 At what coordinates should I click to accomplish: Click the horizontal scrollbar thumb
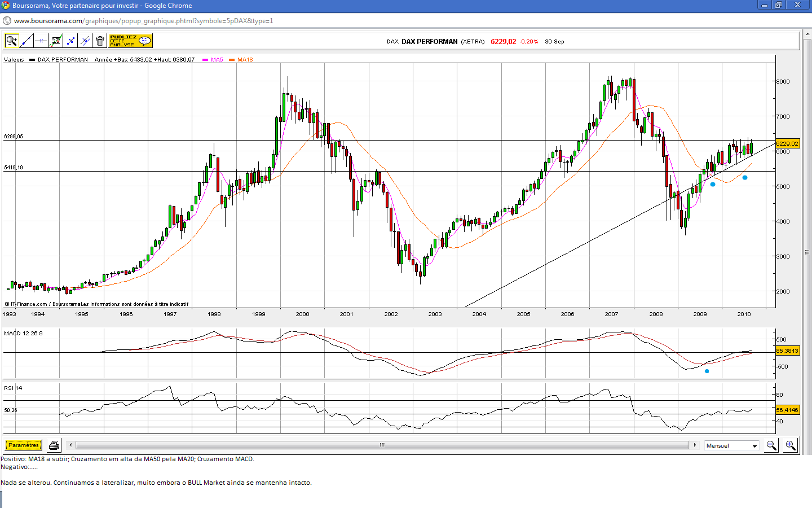tap(382, 445)
